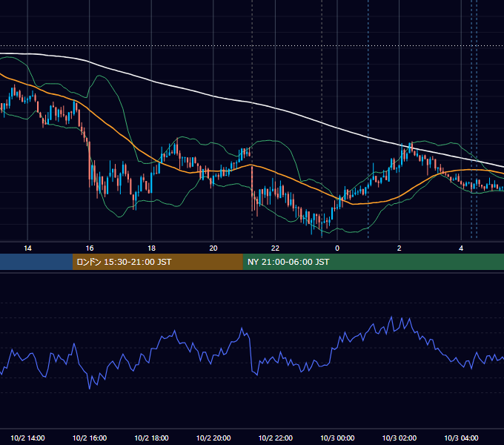504x445 pixels.
Task: Click the 10/2 18:00 date label
Action: [x=151, y=438]
